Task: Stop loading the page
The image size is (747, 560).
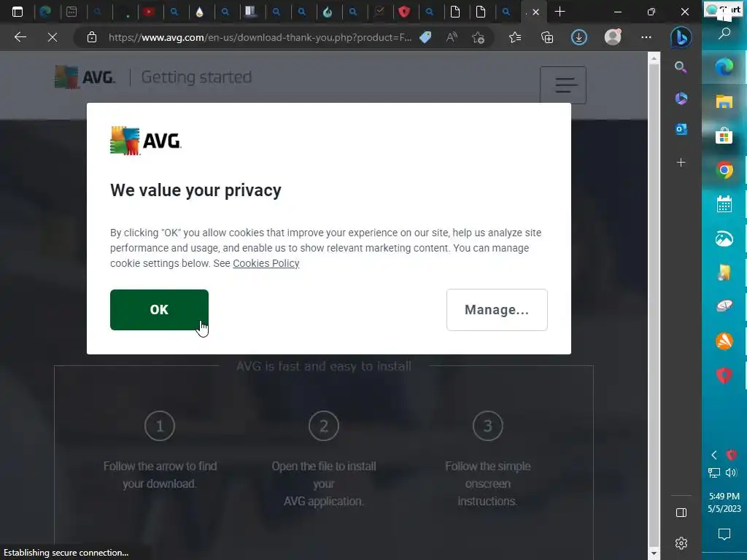Action: pyautogui.click(x=53, y=37)
